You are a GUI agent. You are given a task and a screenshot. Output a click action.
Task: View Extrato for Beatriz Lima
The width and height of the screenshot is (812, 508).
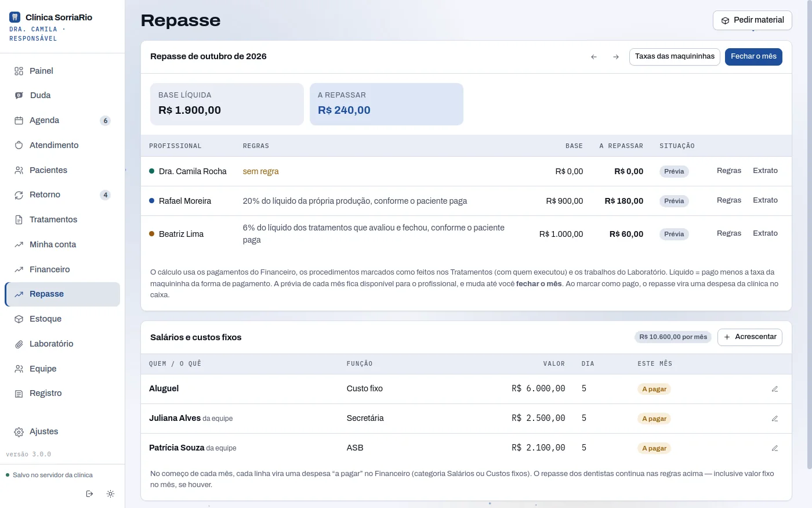[765, 233]
